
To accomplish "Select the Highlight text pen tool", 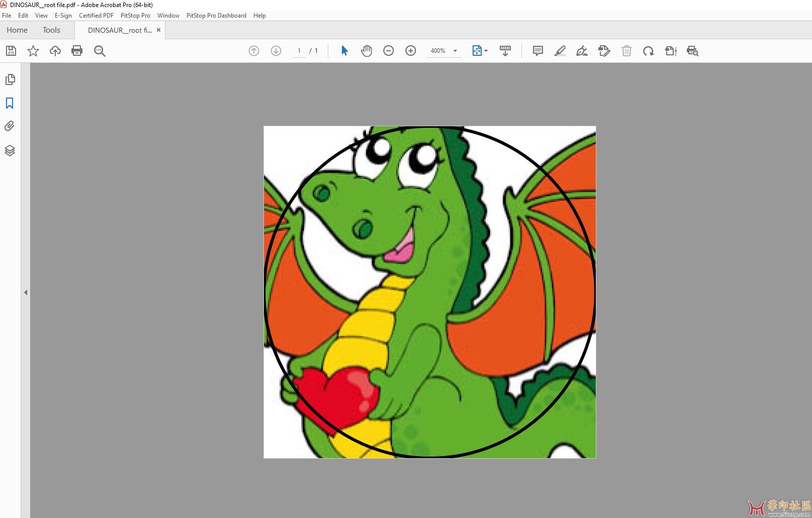I will (560, 51).
